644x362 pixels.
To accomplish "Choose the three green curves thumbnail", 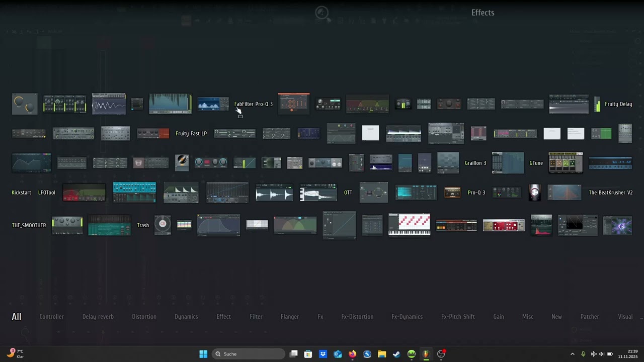I will pyautogui.click(x=295, y=225).
